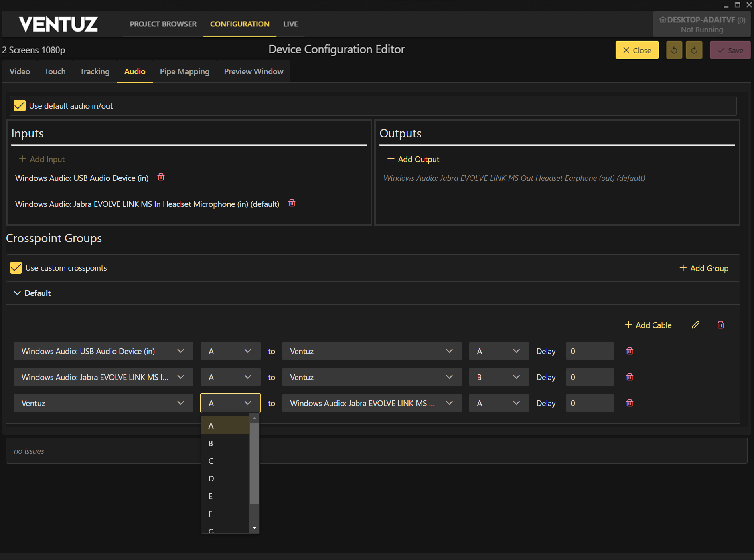Toggle Use custom crosspoints checkbox
The height and width of the screenshot is (560, 754).
point(16,268)
